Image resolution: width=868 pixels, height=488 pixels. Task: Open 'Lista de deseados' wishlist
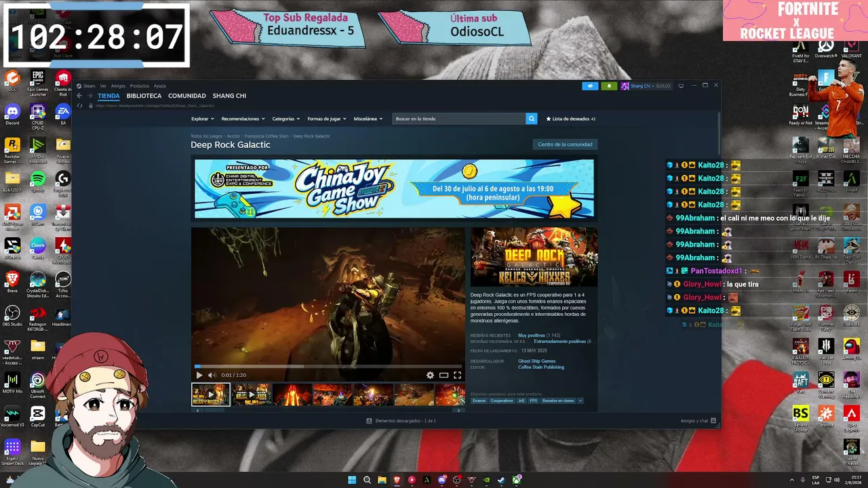point(570,119)
